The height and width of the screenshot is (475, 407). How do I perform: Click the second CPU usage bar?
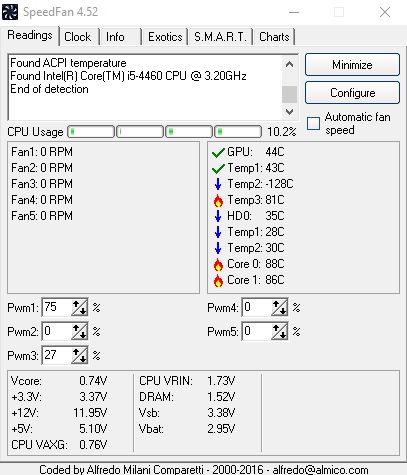[140, 132]
